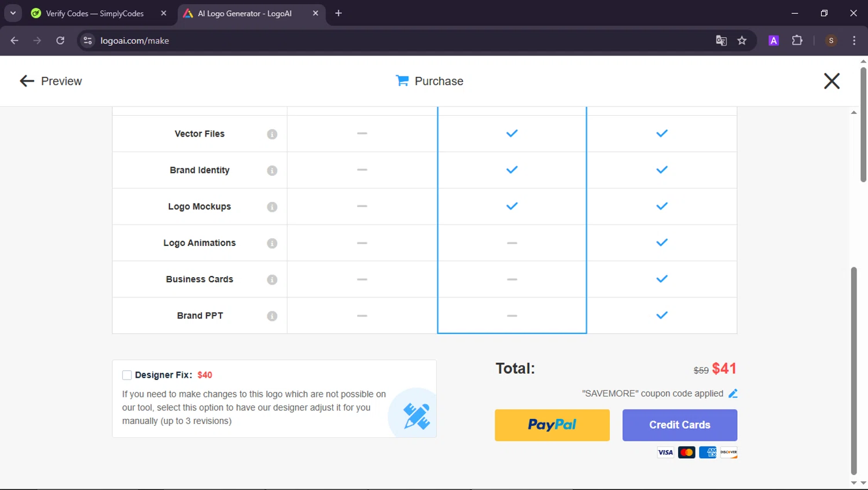Click the info icon next to Logo Animations

tap(272, 244)
